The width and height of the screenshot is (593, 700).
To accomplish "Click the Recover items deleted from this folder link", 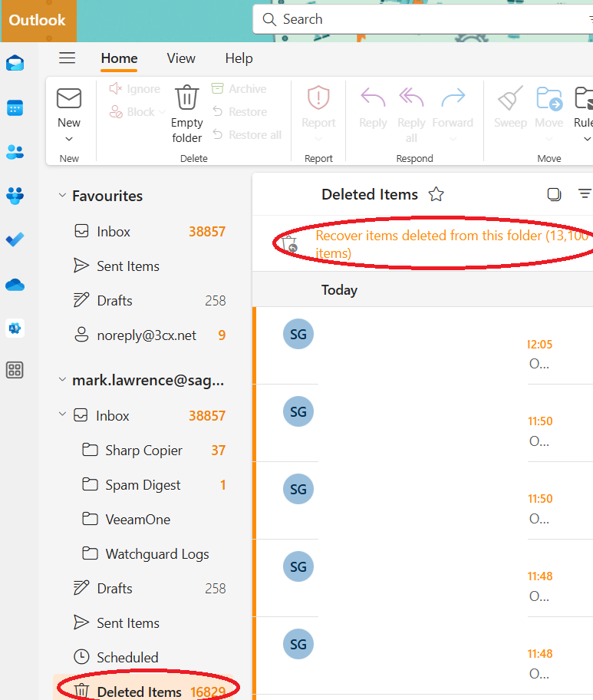I will pos(452,244).
